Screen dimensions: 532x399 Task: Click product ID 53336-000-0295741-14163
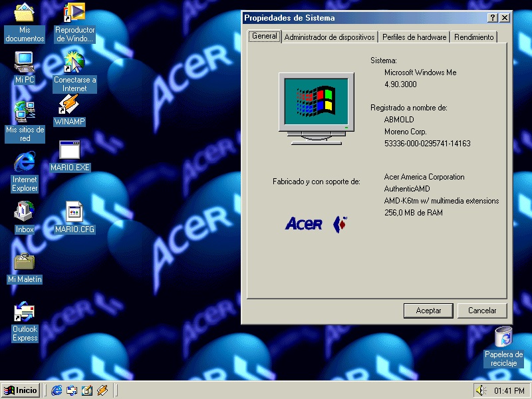pos(427,143)
